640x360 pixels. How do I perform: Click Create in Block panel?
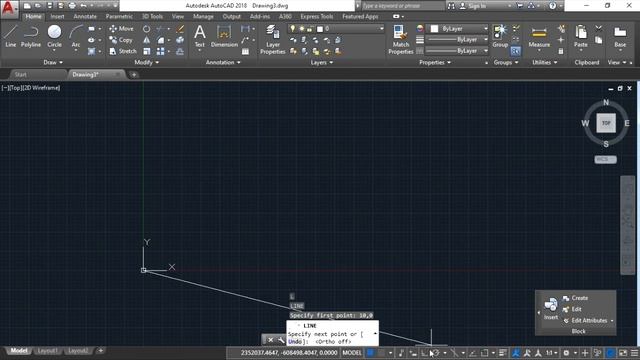point(575,298)
